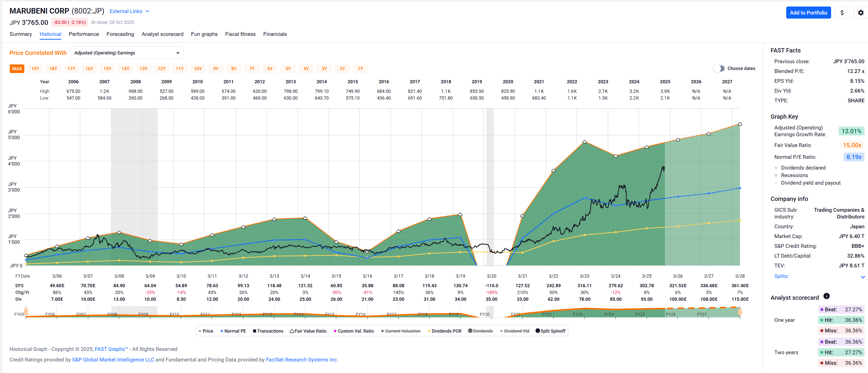Expand the External Links menu

point(129,11)
